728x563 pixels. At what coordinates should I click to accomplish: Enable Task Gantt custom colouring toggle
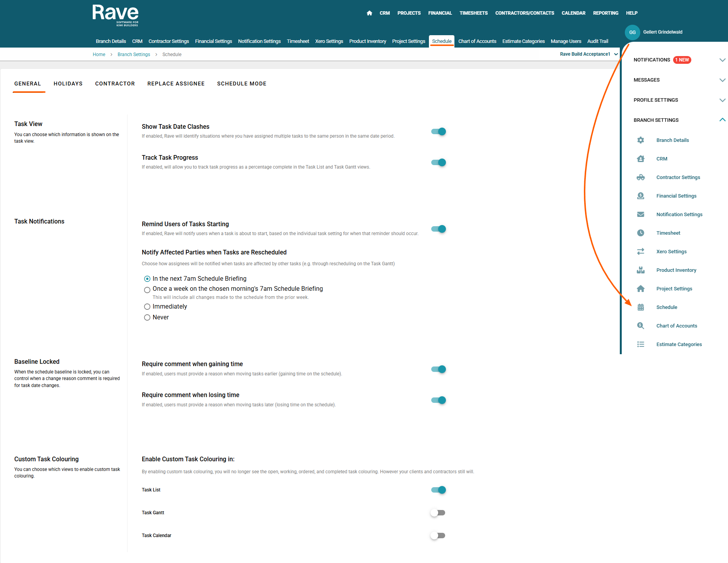[x=438, y=513]
